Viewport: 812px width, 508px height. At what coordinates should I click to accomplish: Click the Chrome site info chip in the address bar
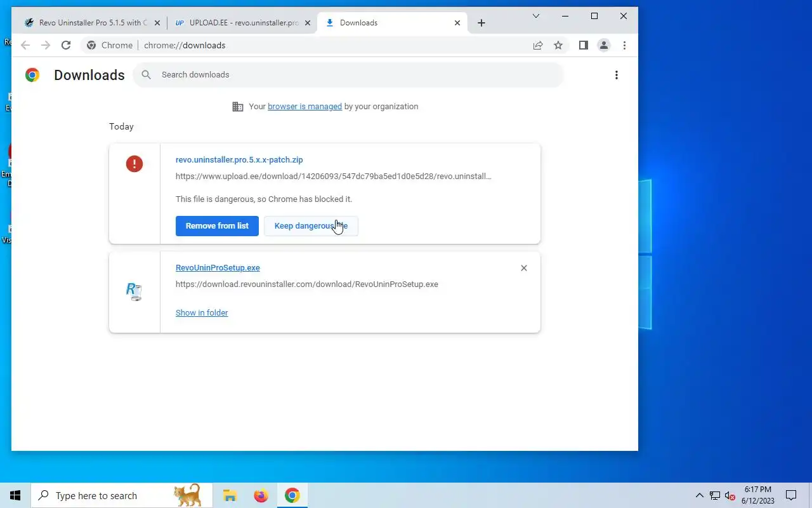(110, 45)
